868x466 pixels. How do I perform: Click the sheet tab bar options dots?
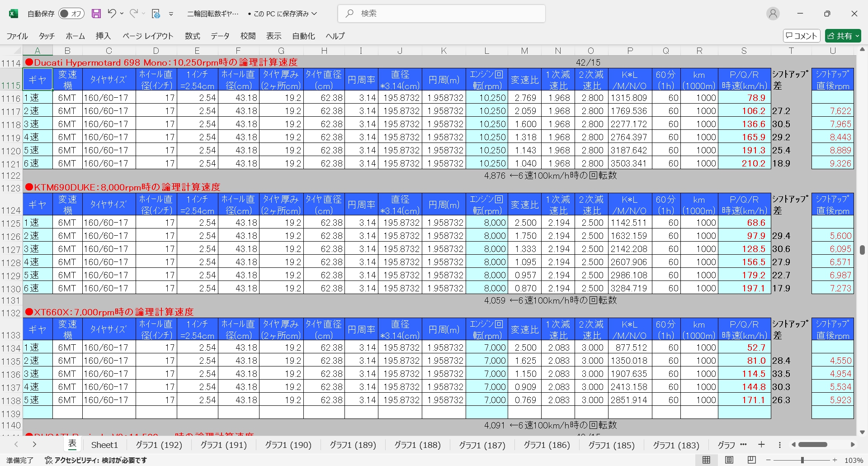pyautogui.click(x=780, y=445)
